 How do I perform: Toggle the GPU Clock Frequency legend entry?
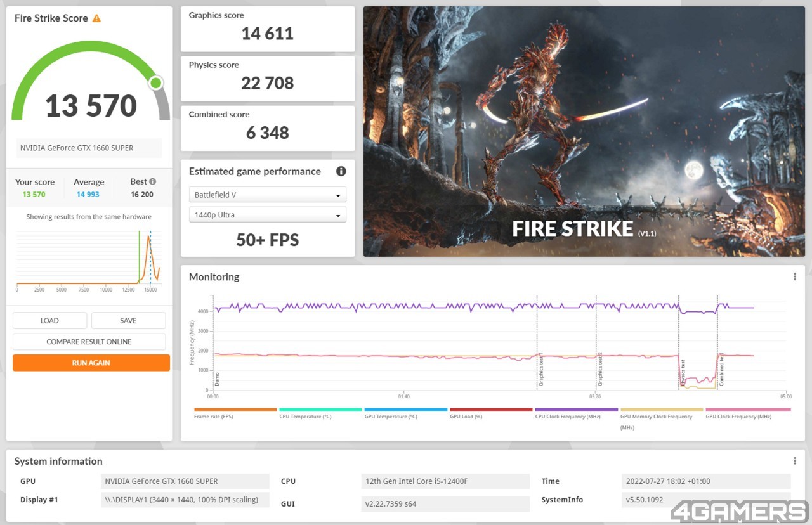click(x=747, y=413)
